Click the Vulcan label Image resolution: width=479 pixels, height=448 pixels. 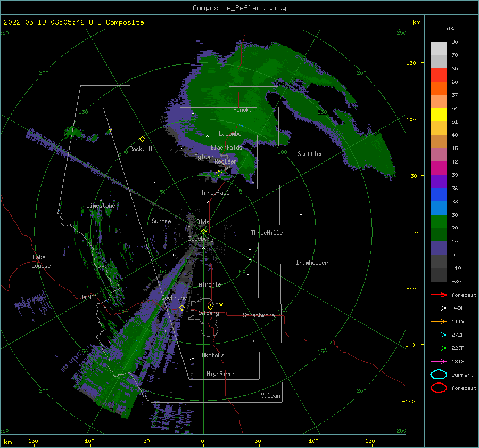point(270,396)
